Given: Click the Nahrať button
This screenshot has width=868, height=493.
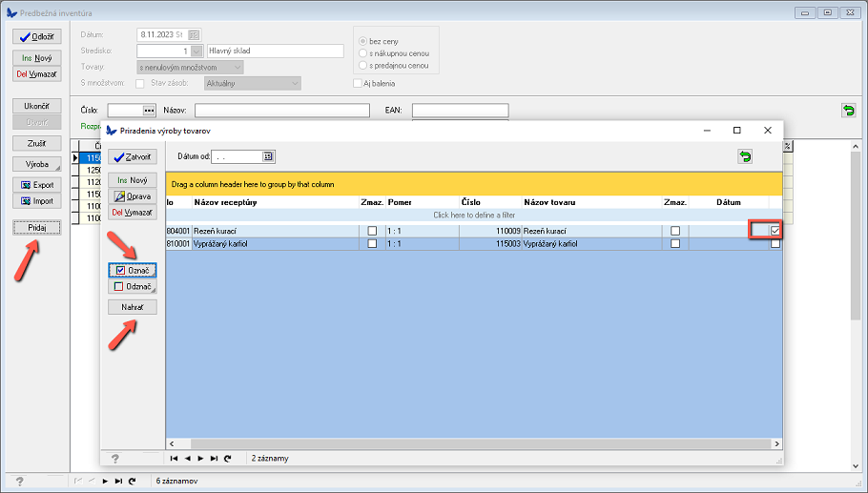Looking at the screenshot, I should coord(133,307).
